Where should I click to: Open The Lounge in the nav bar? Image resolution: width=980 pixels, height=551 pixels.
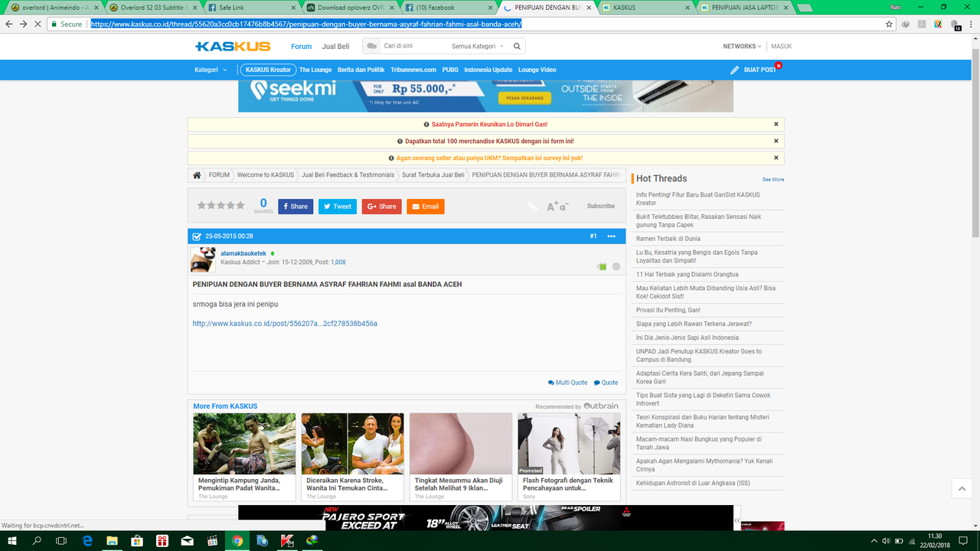pos(315,70)
